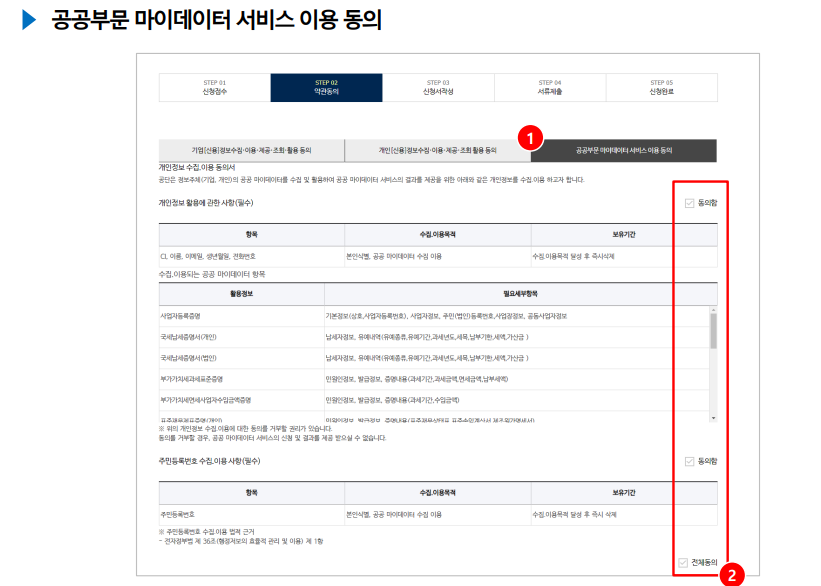This screenshot has height=586, width=821.
Task: Click '수집.이용목적 달성 후 즉시 삭제' in 주민등록번호 row
Action: coord(624,515)
